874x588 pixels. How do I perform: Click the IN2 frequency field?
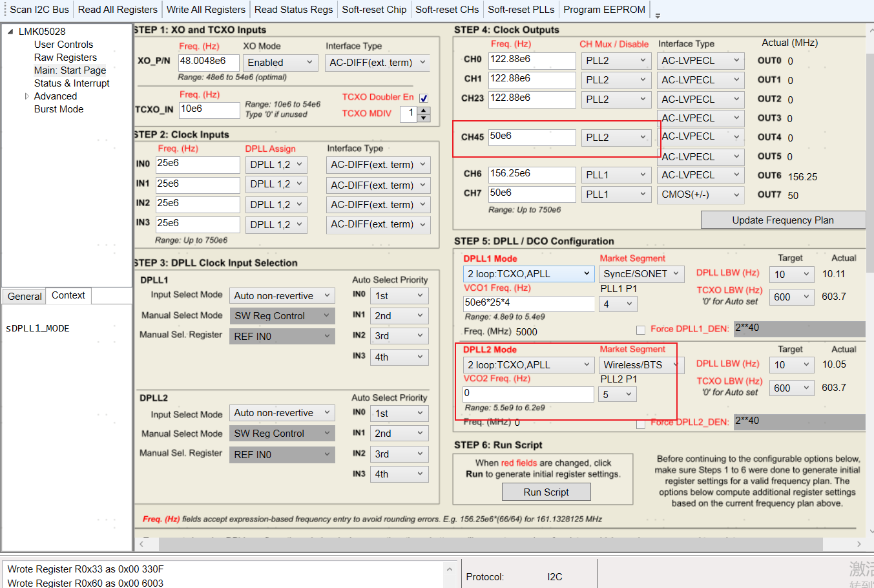(x=198, y=205)
